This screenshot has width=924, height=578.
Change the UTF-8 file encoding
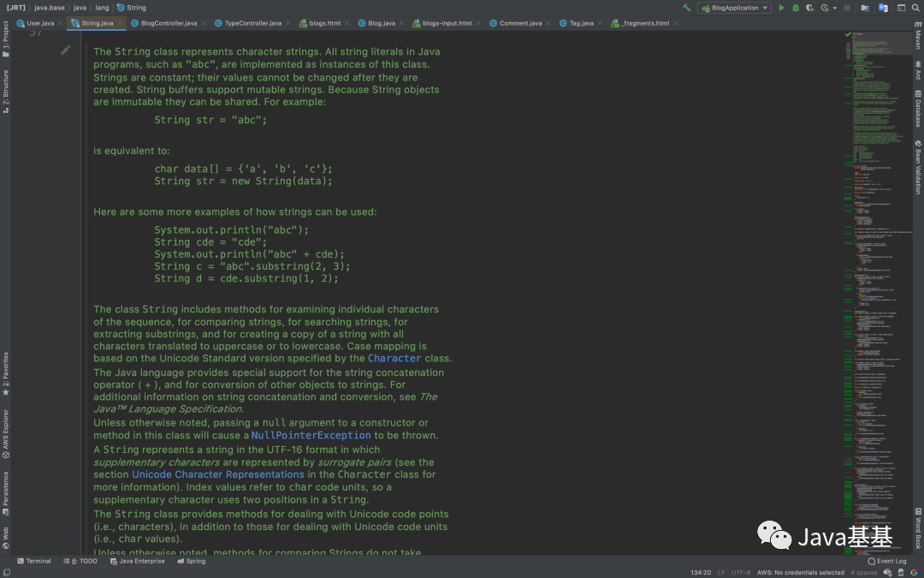741,572
